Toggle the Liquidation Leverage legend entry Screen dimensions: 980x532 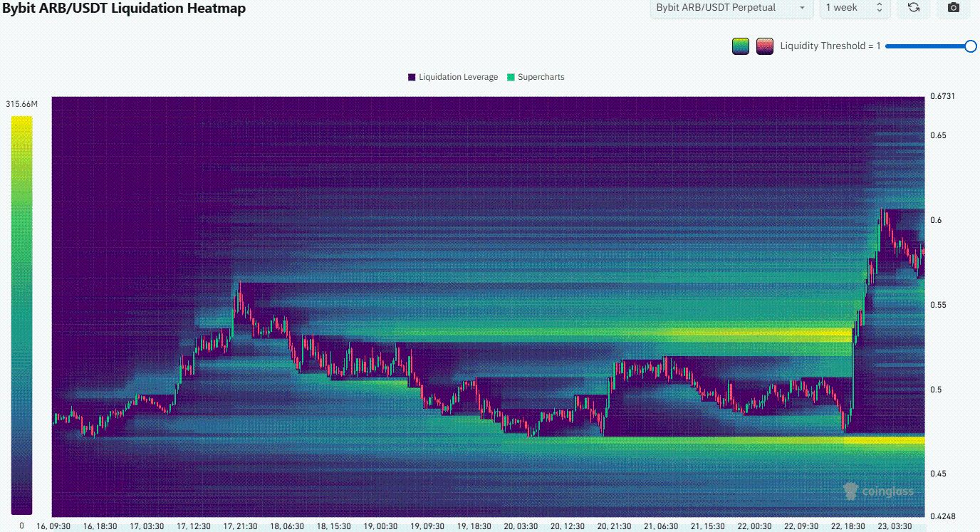453,77
